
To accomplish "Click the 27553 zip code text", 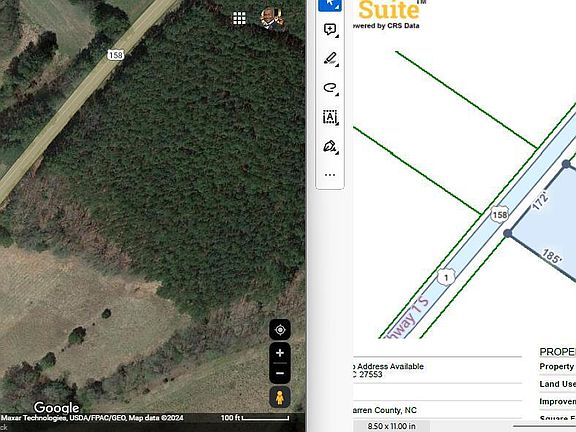I will point(370,374).
